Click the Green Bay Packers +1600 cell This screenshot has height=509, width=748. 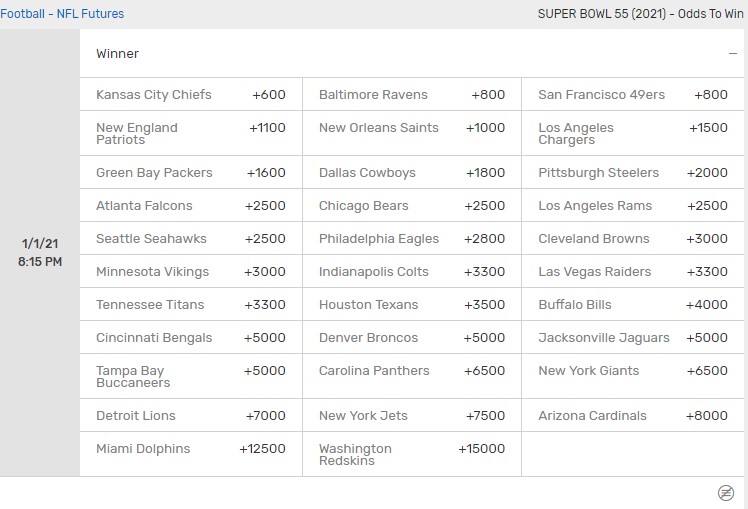point(191,173)
